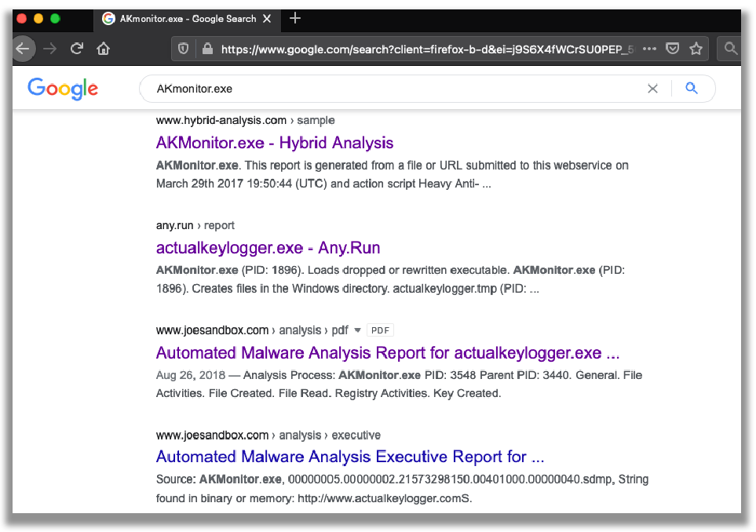Image resolution: width=756 pixels, height=532 pixels.
Task: Open actualkeylogger.exe - Any.Run result
Action: point(268,248)
